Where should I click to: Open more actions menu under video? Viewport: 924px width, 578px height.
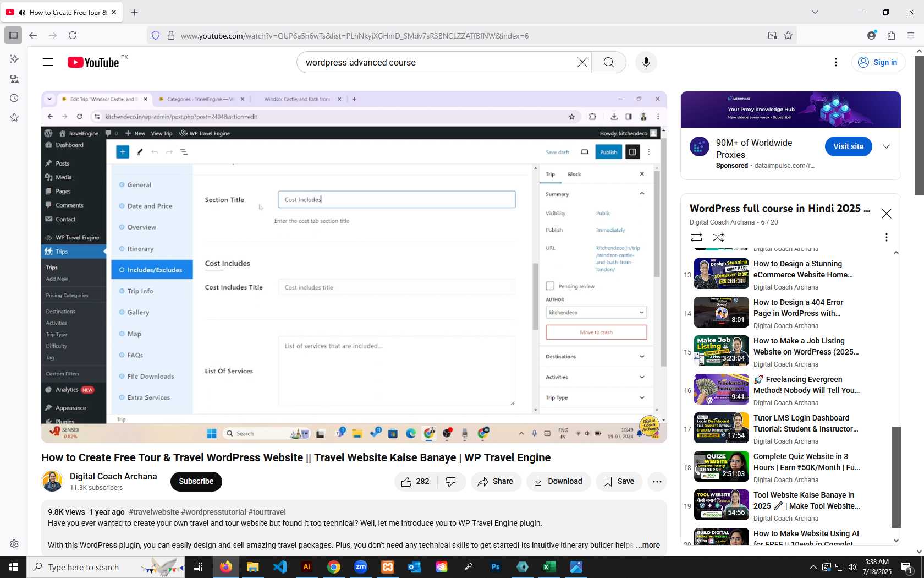[x=657, y=482]
